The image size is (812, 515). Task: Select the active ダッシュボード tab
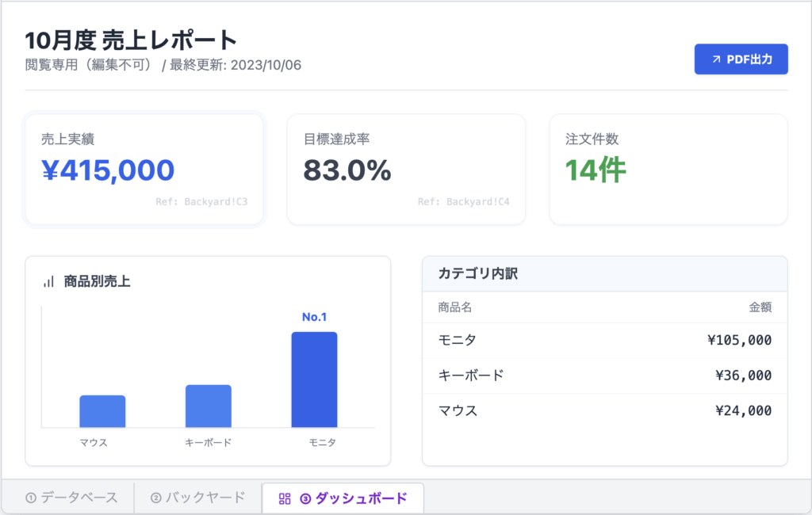(x=343, y=497)
